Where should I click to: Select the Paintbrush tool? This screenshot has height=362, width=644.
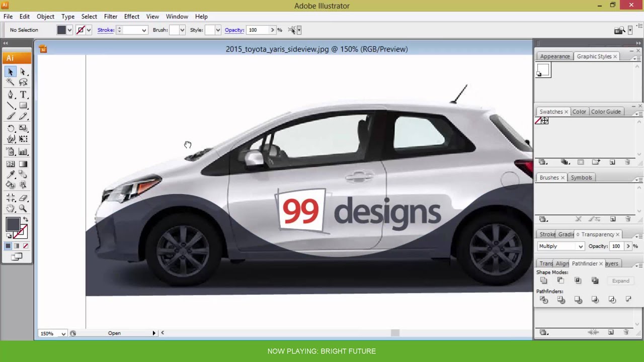[11, 117]
